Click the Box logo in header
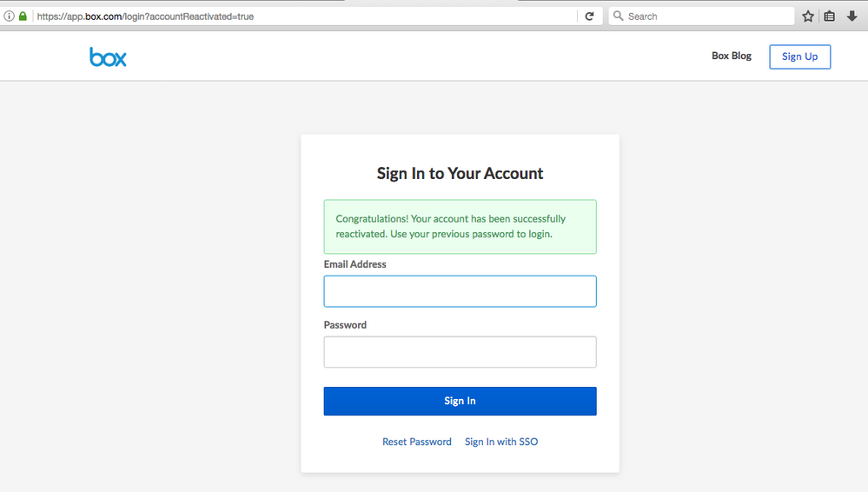Viewport: 868px width, 492px height. click(x=108, y=57)
